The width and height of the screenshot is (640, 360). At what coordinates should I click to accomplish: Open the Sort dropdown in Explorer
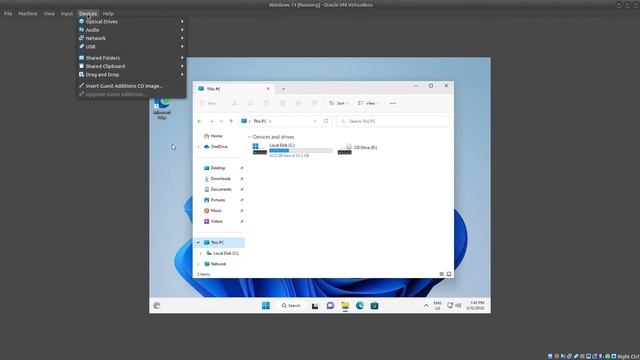tap(338, 103)
